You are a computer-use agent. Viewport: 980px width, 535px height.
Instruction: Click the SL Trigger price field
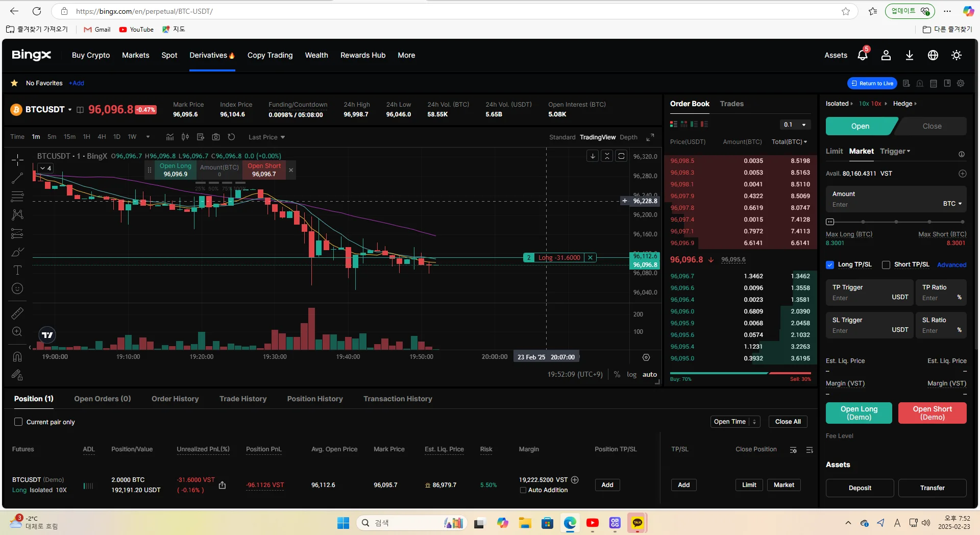(869, 325)
